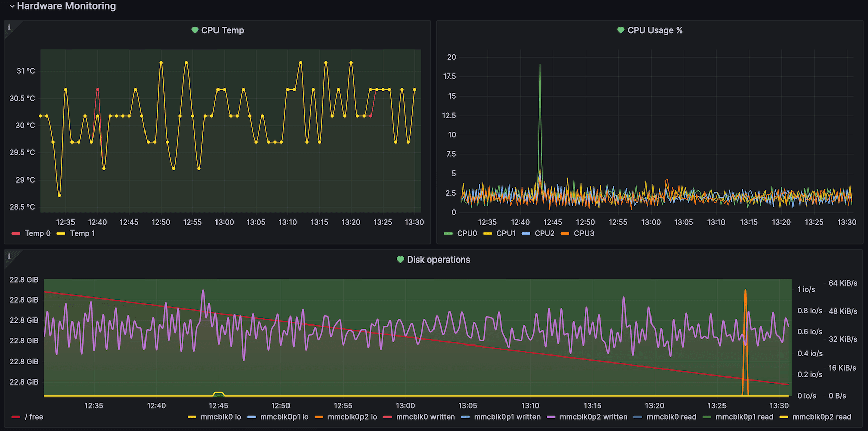This screenshot has height=431, width=868.
Task: Toggle the mmcblk0p2 written legend entry
Action: coord(594,417)
